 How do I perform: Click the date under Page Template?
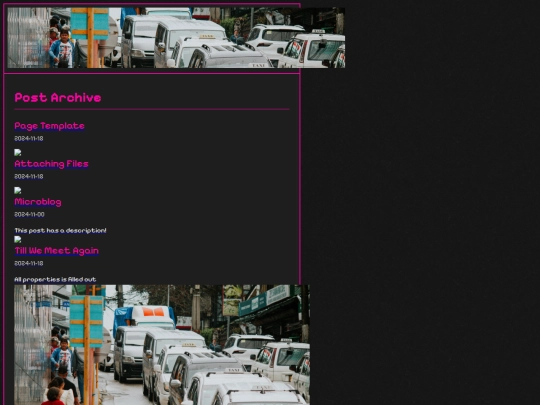(x=29, y=138)
